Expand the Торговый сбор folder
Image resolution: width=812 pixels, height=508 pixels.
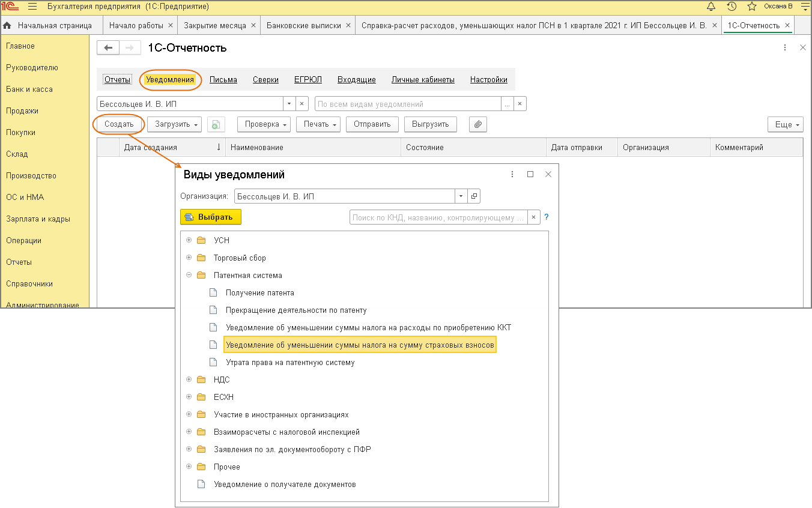point(189,258)
